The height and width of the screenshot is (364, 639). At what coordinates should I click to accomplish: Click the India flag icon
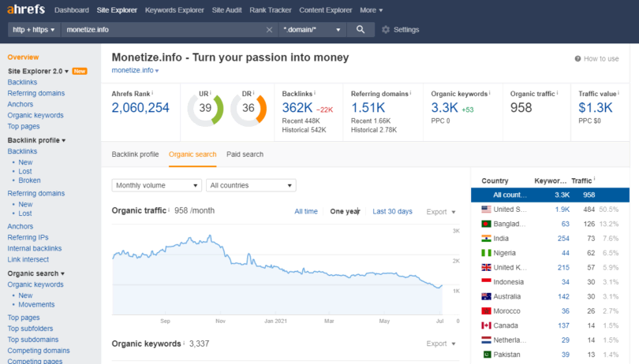point(486,239)
